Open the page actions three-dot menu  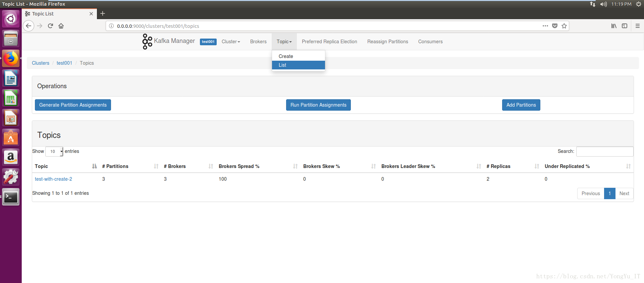click(545, 26)
